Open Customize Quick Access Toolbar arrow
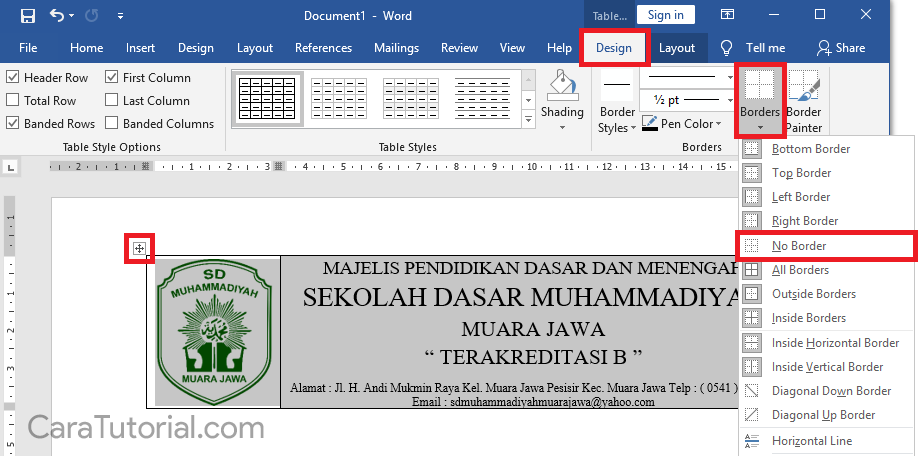The width and height of the screenshot is (923, 456). coord(120,16)
